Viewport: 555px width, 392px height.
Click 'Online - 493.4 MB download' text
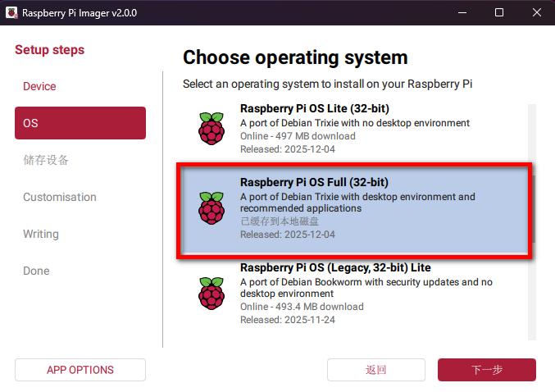click(x=302, y=307)
